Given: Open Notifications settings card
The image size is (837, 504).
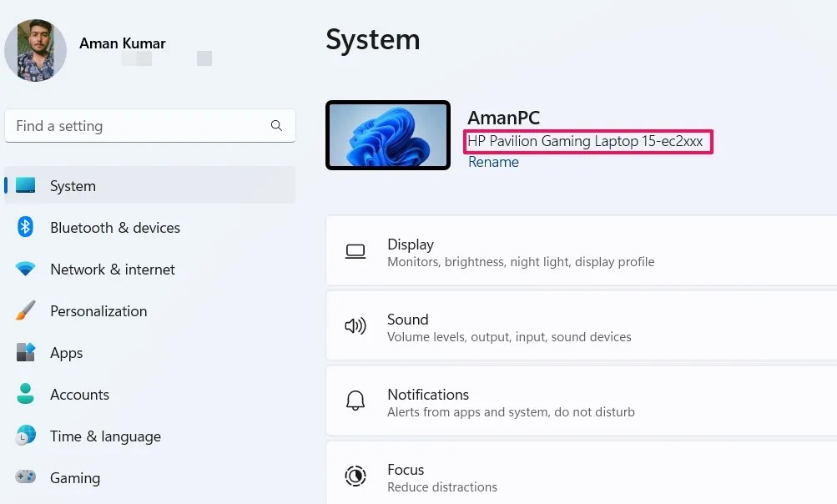Looking at the screenshot, I should click(582, 401).
